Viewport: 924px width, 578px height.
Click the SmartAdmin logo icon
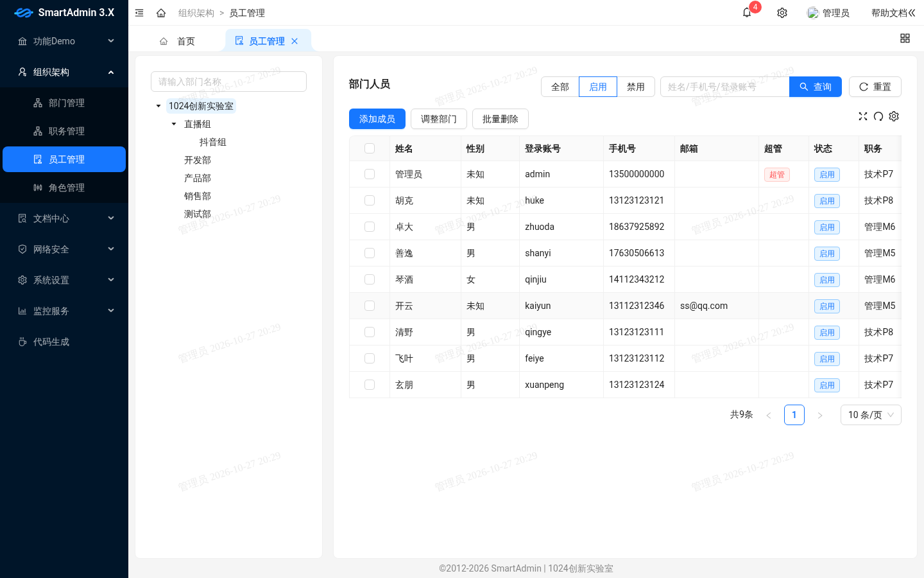(24, 13)
